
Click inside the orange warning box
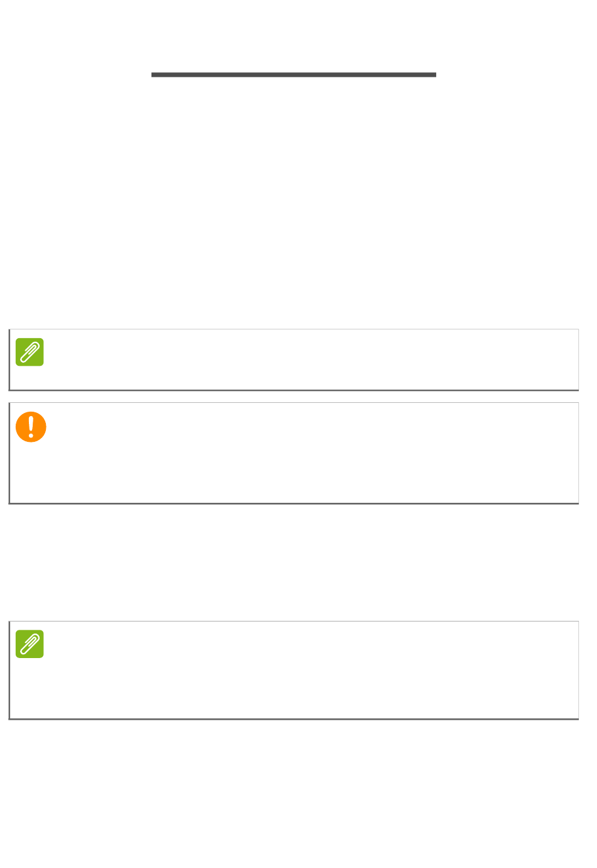click(x=293, y=453)
